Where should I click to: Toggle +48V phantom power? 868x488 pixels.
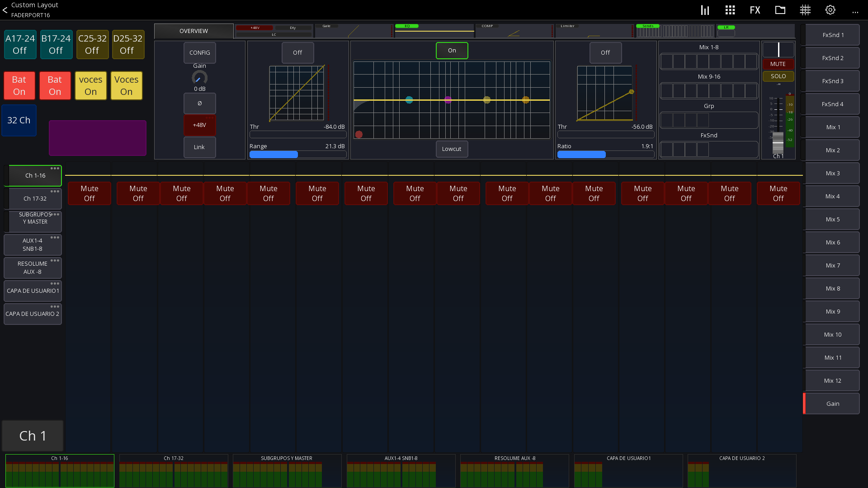[200, 125]
